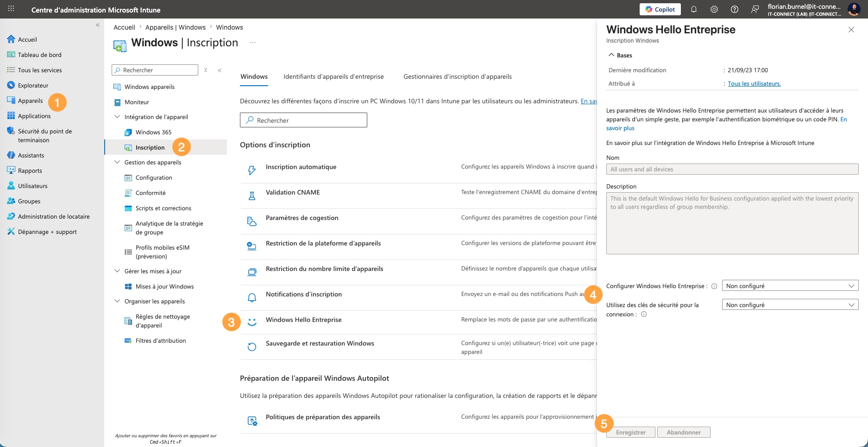868x447 pixels.
Task: Switch to Gestionnaires d'inscription d'appareils tab
Action: click(458, 76)
